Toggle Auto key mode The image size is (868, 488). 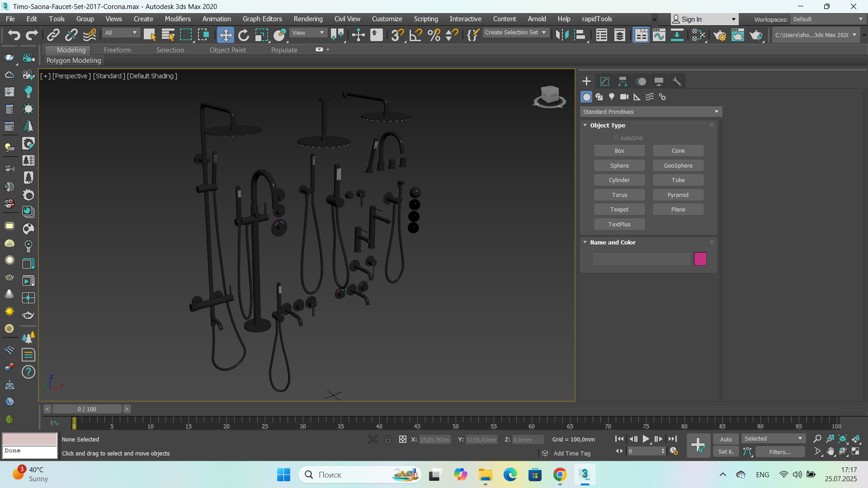726,439
